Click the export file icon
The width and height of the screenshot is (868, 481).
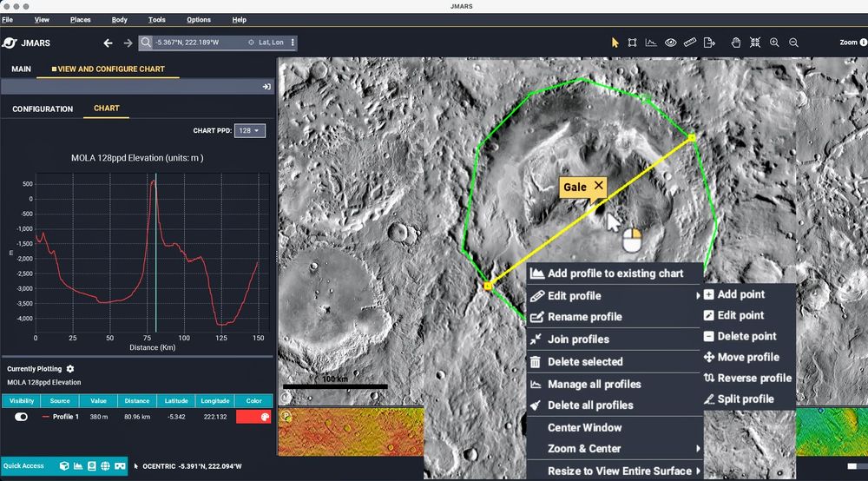pos(709,43)
